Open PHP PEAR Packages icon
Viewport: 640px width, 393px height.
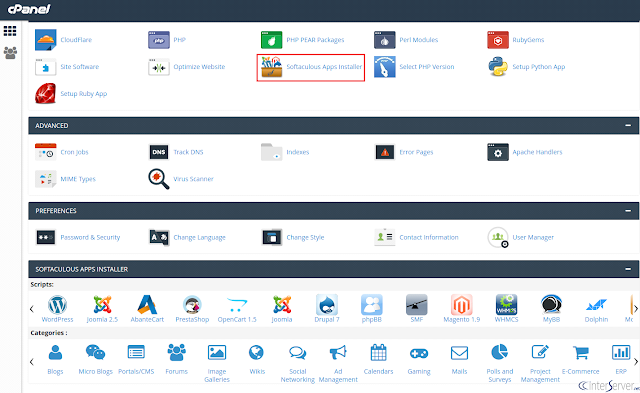point(271,40)
